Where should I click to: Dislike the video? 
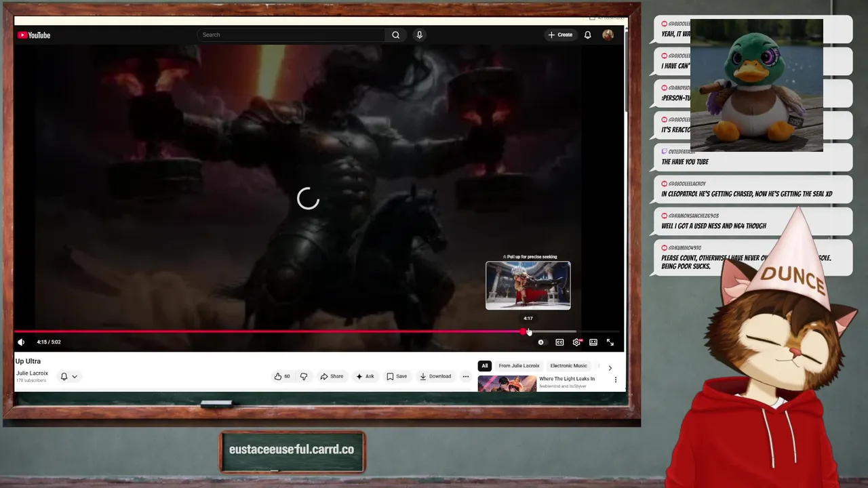pyautogui.click(x=304, y=376)
